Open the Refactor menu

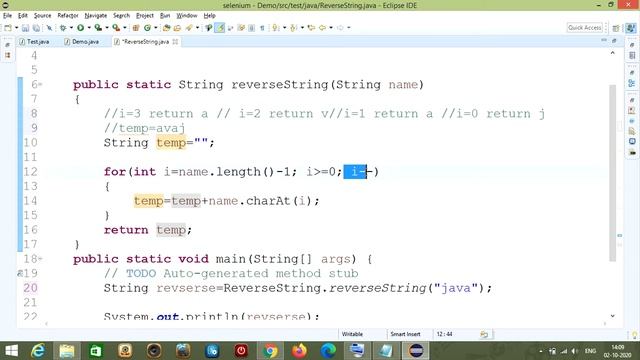coord(68,16)
